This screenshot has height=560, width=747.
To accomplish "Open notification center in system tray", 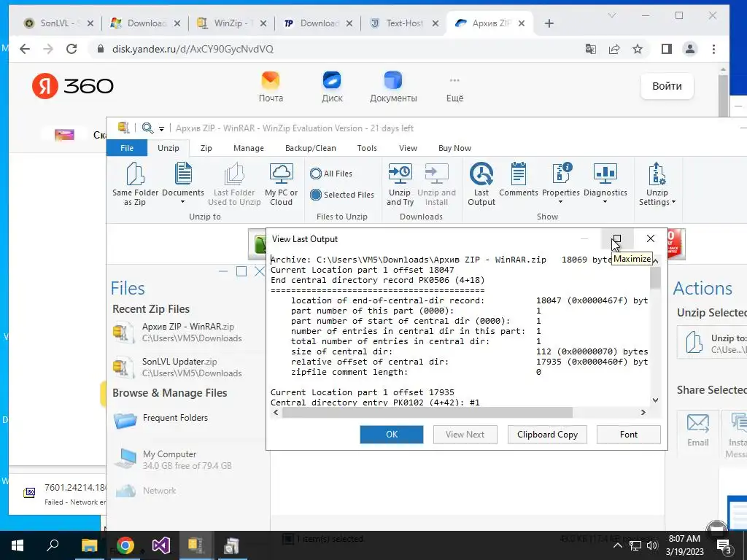I will 724,546.
